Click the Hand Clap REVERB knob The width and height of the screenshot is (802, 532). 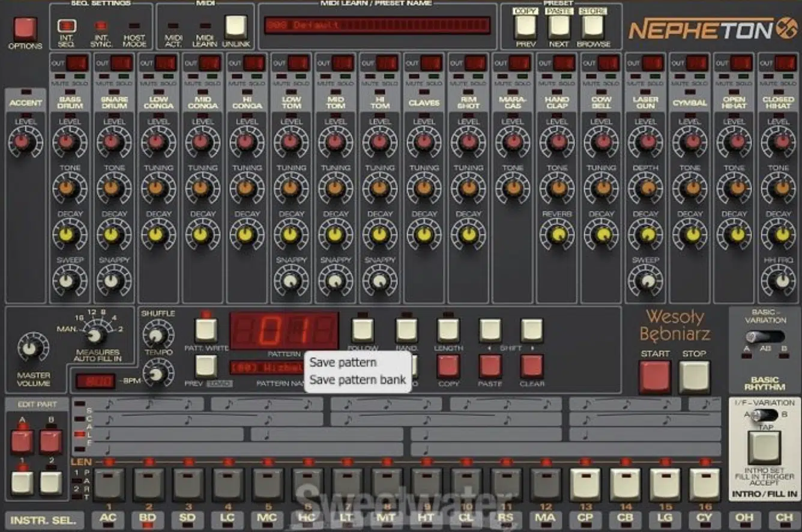tap(558, 234)
